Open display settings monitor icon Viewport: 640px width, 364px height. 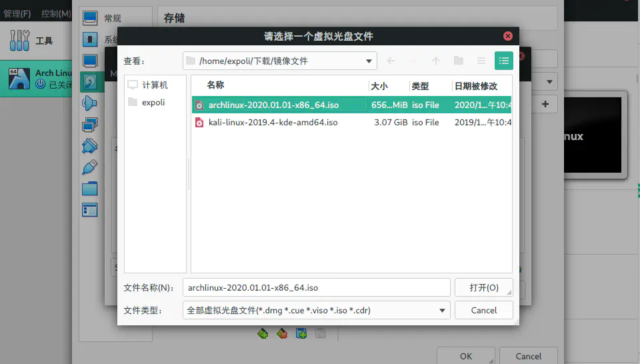(x=90, y=61)
